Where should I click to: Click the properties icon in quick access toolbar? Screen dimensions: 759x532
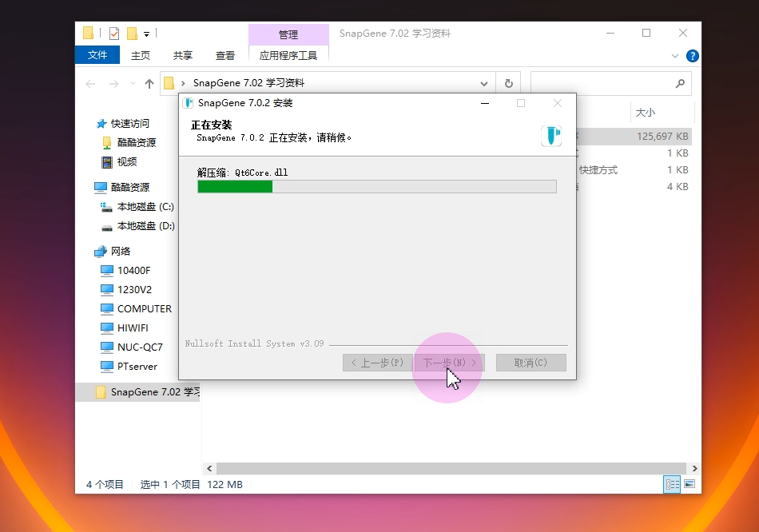tap(114, 34)
